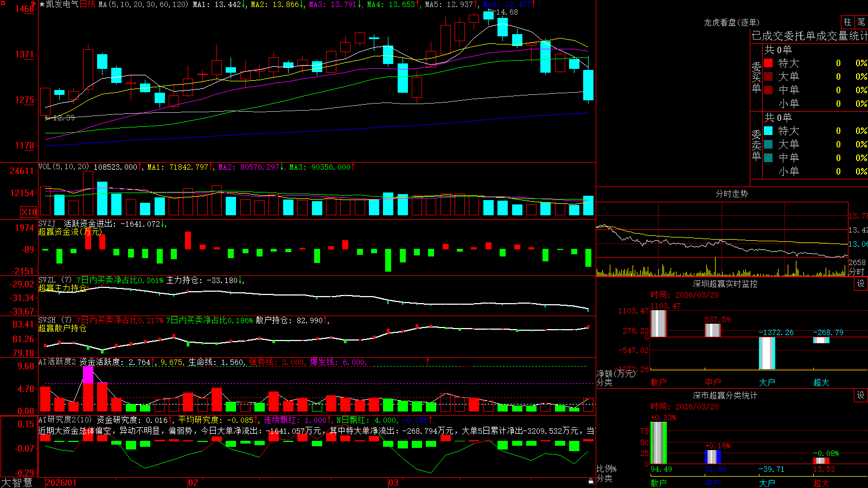Click the small red square icon at top-left corner
This screenshot has height=488, width=868.
(x=3, y=3)
